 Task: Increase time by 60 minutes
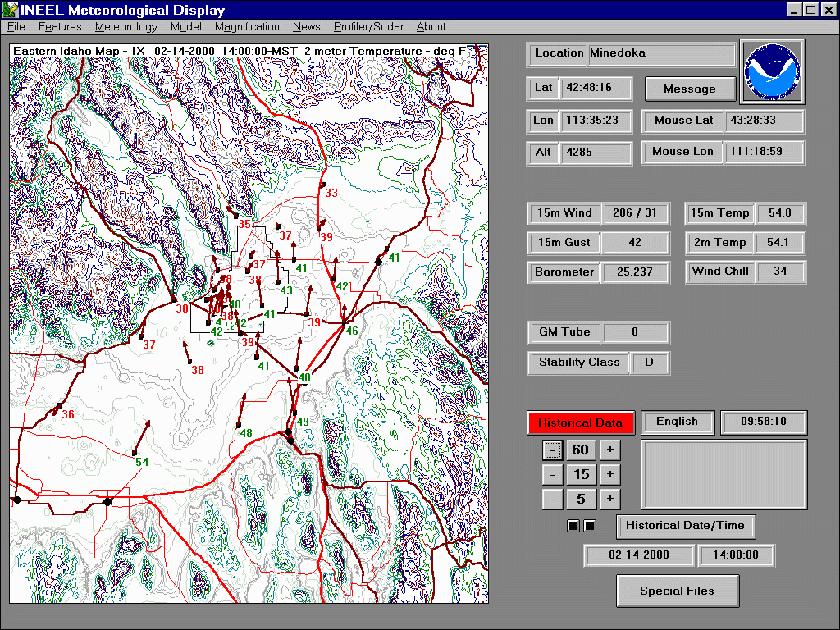coord(609,450)
